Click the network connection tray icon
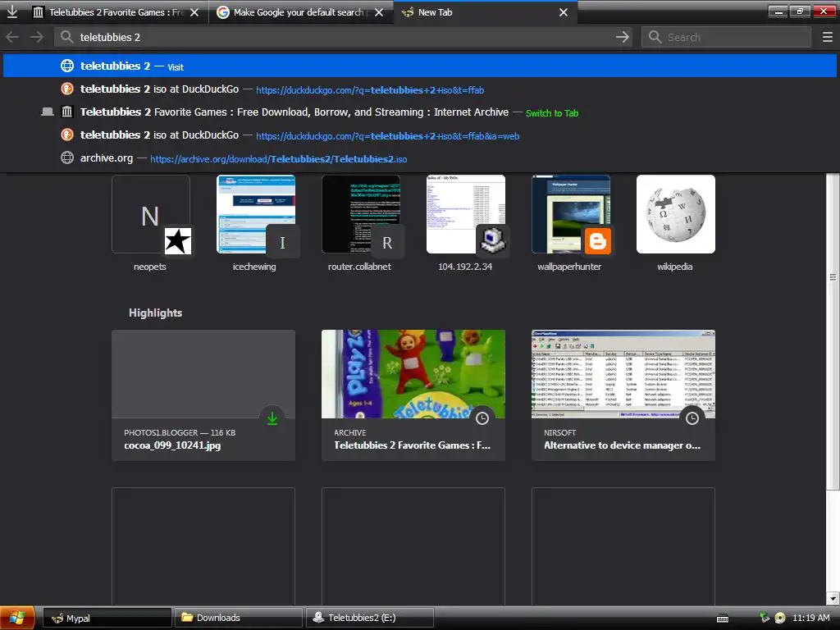 [x=765, y=618]
